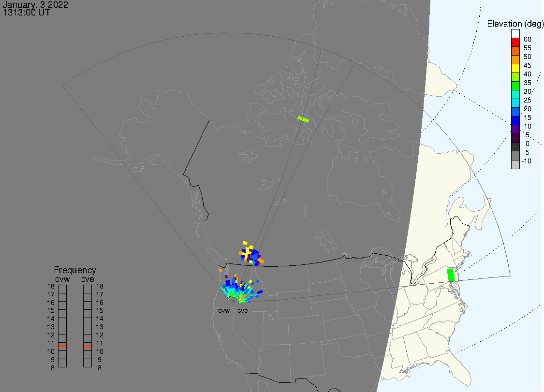The image size is (544, 392).
Task: Click the elevation legend label '35'
Action: (528, 83)
